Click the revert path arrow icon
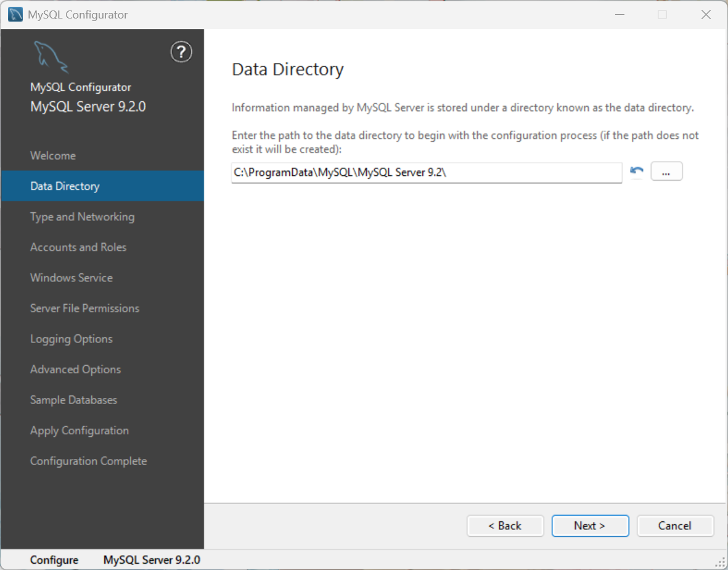Viewport: 728px width, 570px height. (x=637, y=171)
